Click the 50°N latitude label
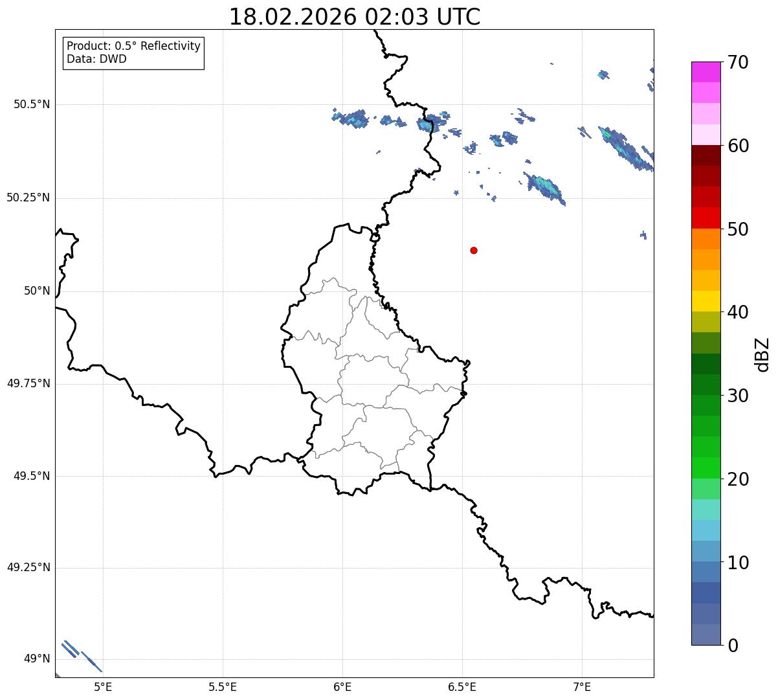The height and width of the screenshot is (700, 778). pos(37,291)
